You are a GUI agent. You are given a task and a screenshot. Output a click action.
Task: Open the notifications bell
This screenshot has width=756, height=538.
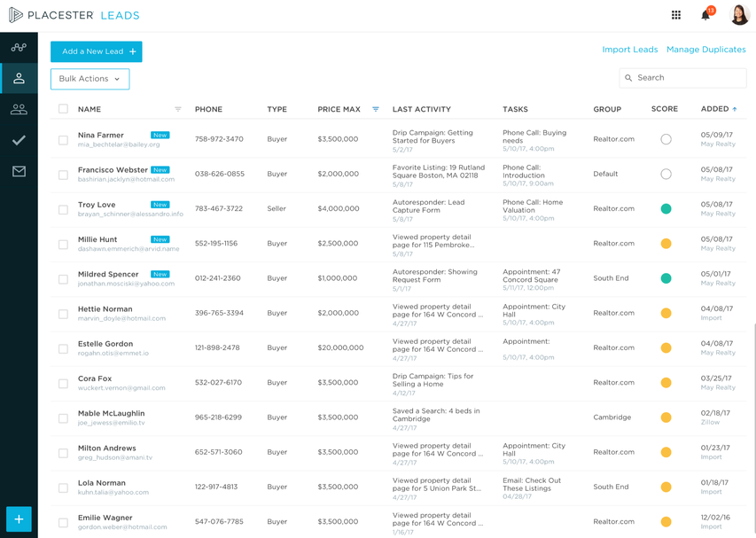tap(705, 15)
